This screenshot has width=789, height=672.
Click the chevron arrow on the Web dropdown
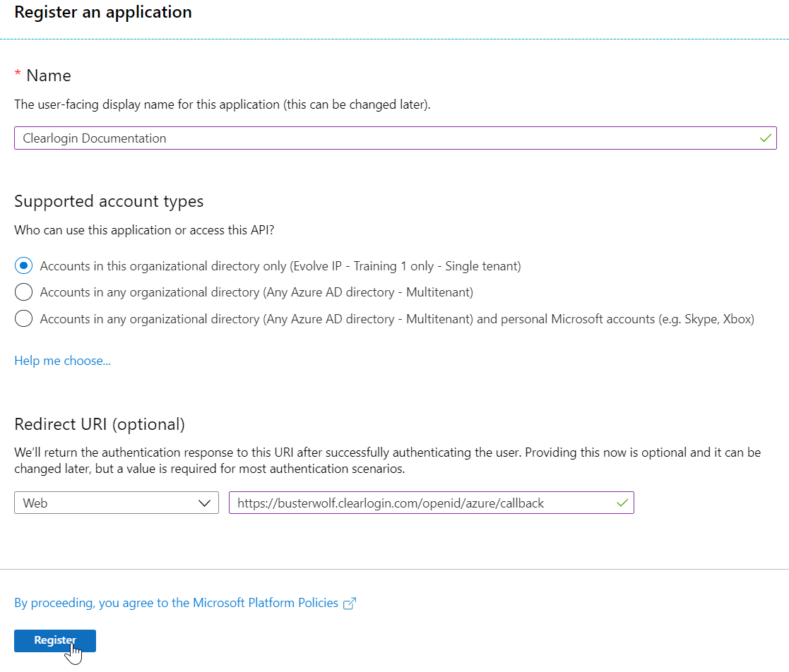pos(205,503)
